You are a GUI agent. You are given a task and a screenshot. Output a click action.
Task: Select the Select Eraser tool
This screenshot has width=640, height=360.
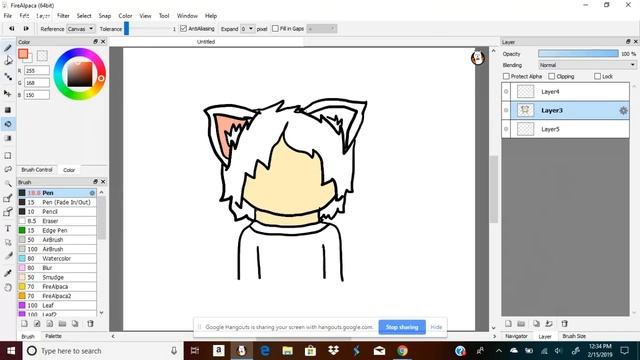coord(8,212)
